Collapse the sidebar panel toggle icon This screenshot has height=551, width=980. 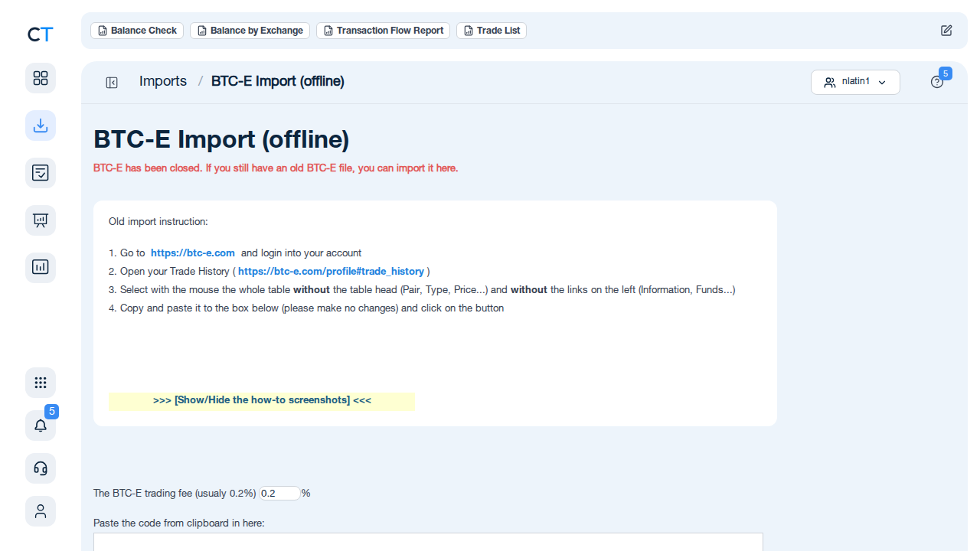click(112, 83)
